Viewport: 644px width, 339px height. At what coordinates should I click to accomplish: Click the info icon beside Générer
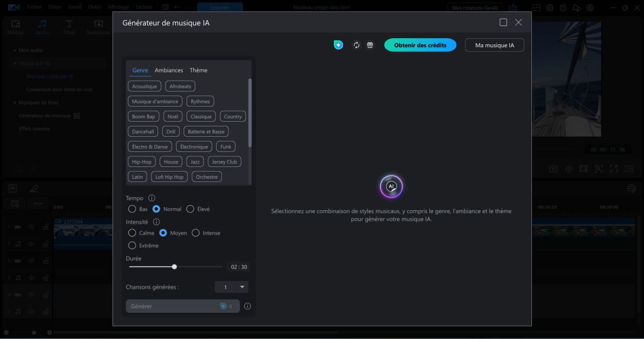247,306
